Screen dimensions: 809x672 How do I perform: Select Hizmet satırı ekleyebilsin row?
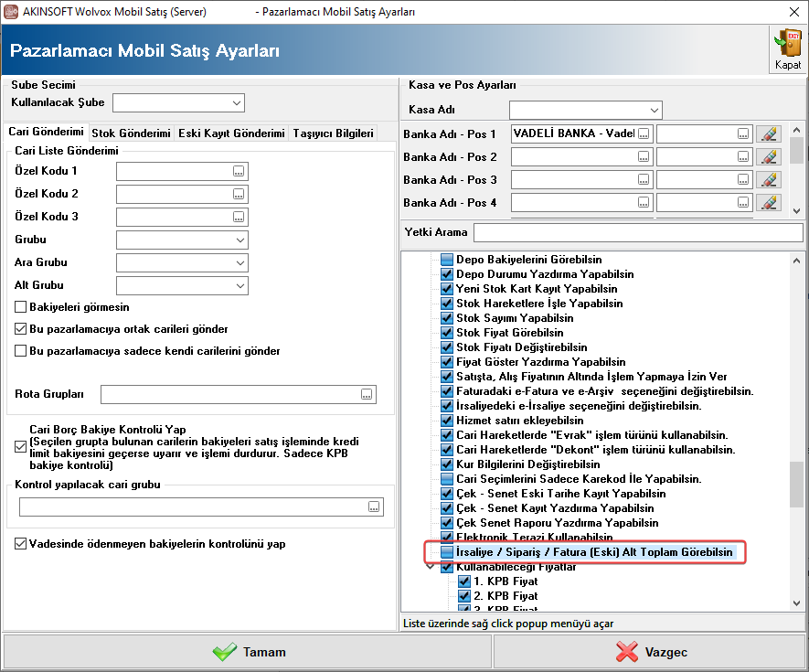[520, 421]
